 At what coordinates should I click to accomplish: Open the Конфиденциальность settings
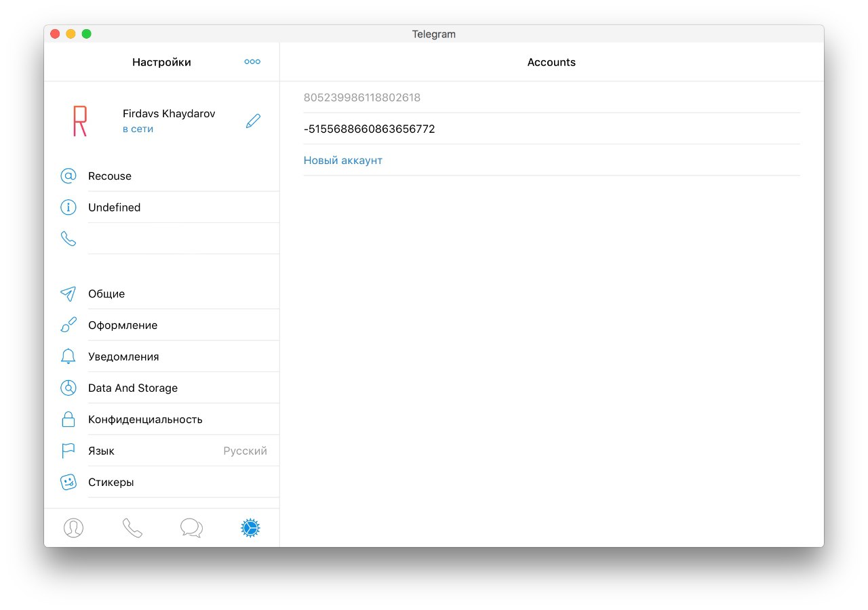tap(162, 419)
